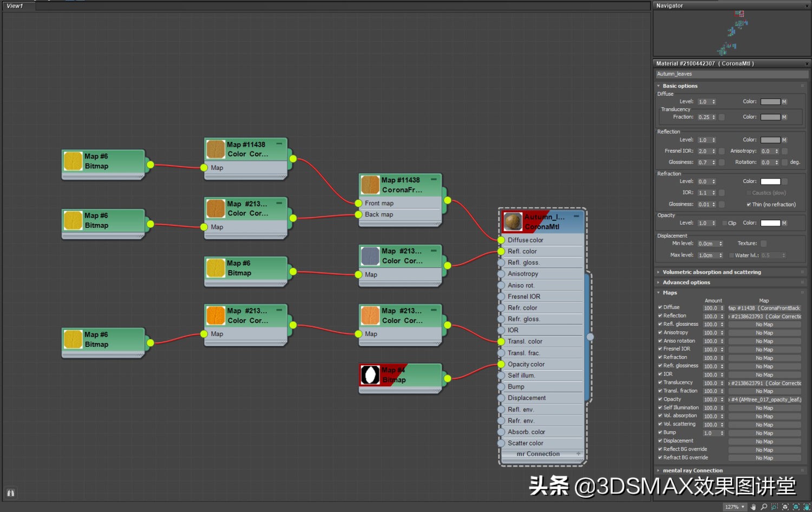Expand the mental ray Connection rollout

pyautogui.click(x=692, y=470)
